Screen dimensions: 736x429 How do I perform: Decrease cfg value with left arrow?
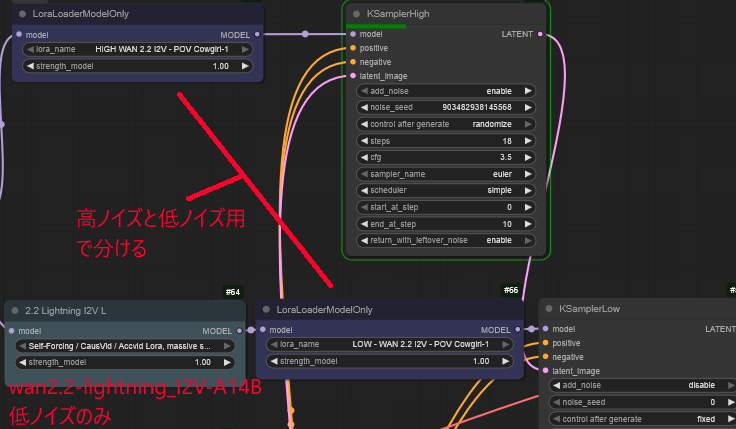364,157
